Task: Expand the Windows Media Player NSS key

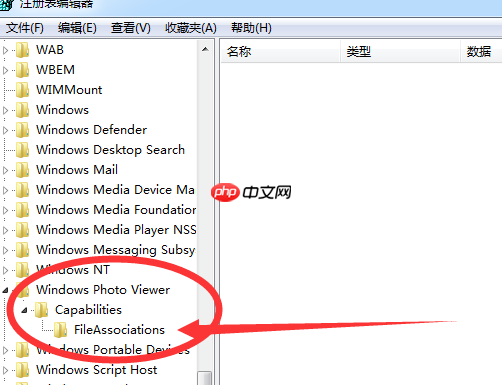Action: tap(5, 230)
